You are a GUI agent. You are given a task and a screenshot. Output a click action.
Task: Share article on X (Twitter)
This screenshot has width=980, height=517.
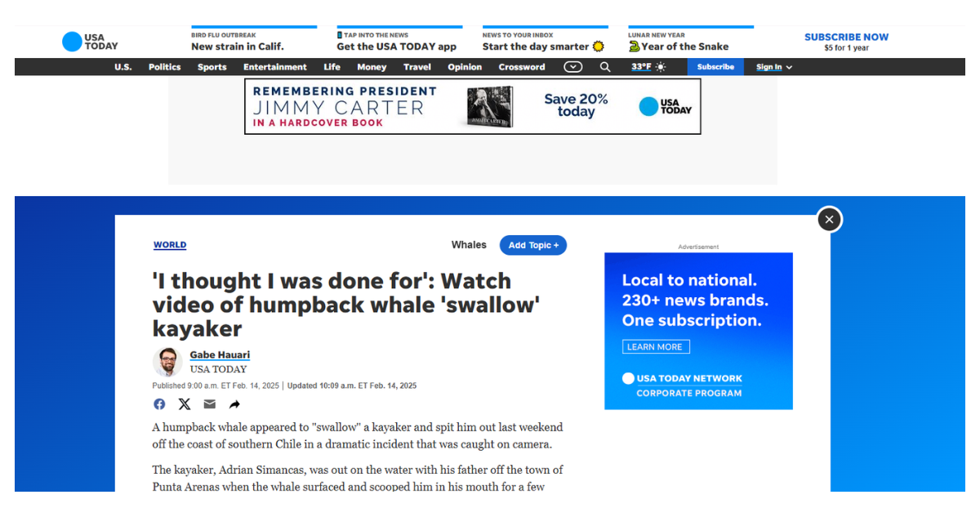[185, 404]
